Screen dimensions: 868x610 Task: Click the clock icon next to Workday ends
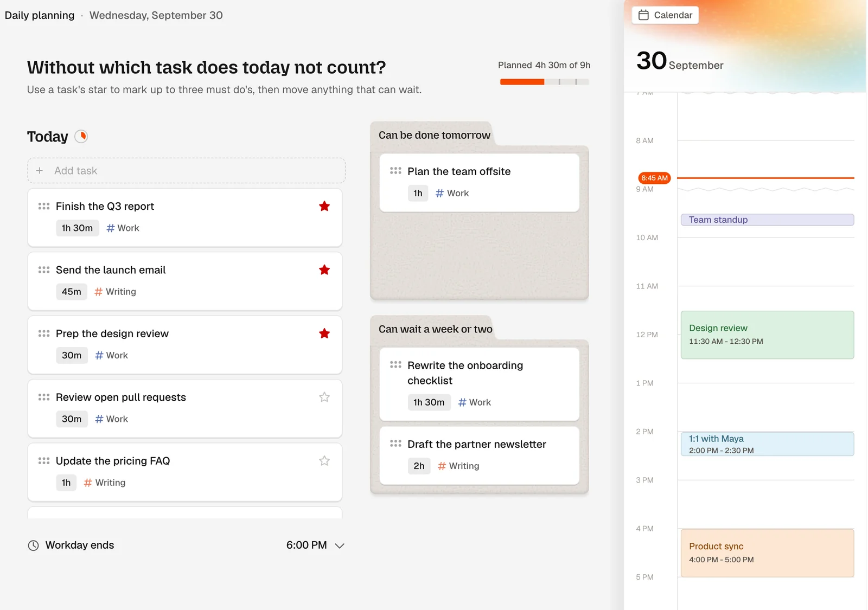coord(33,545)
